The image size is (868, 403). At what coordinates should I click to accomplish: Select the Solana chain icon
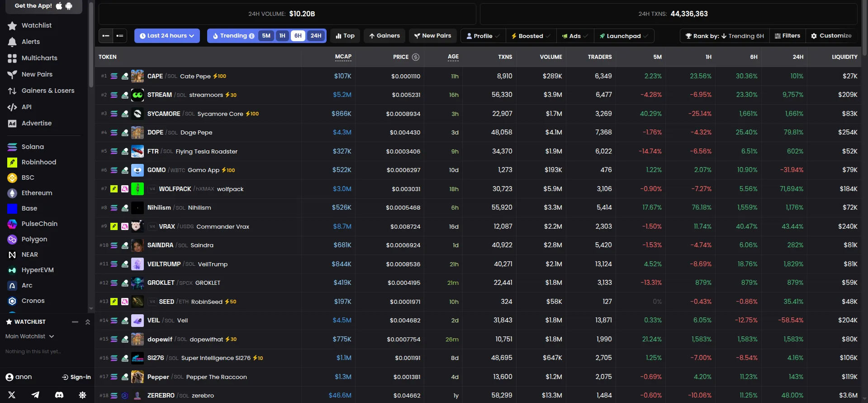(x=12, y=147)
